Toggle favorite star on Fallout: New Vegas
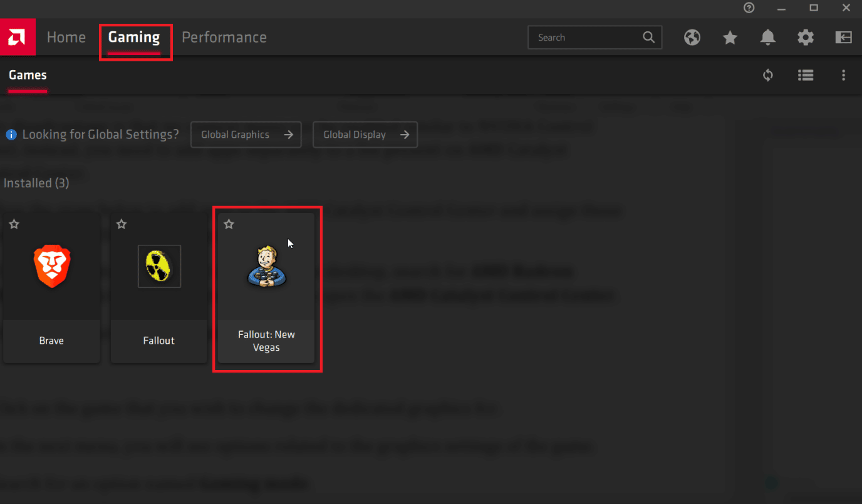The width and height of the screenshot is (862, 504). (229, 224)
